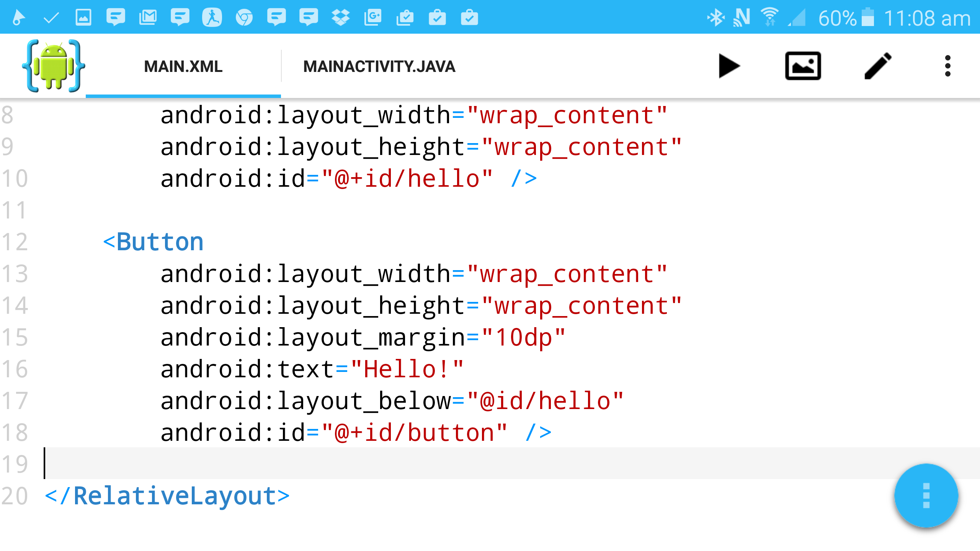This screenshot has height=551, width=980.
Task: Click android:layout_below attribute name
Action: point(305,401)
